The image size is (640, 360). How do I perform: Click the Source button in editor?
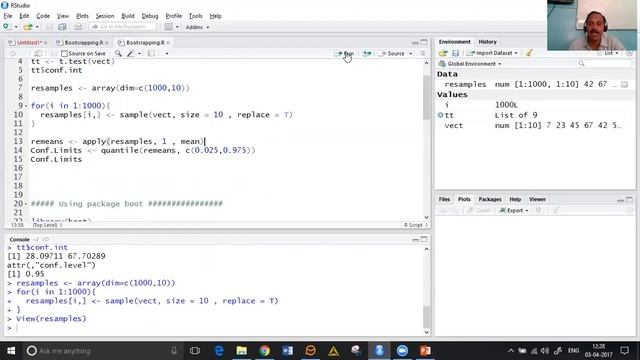tap(392, 53)
